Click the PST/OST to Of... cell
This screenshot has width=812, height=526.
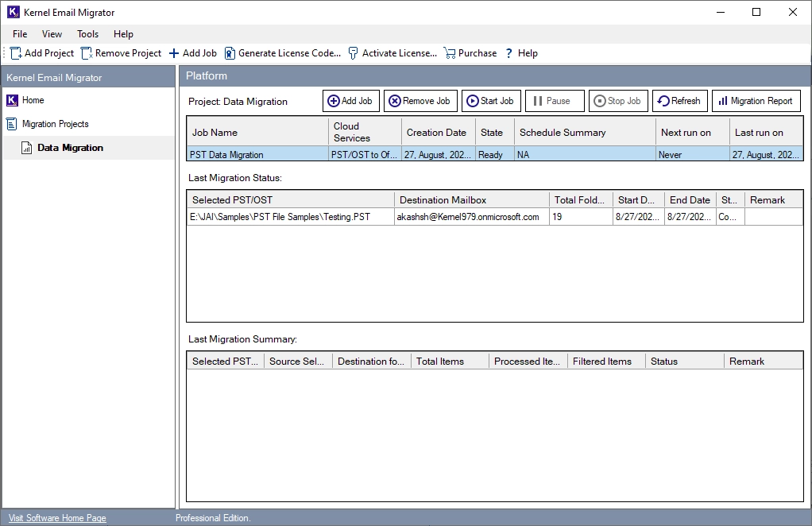click(365, 154)
